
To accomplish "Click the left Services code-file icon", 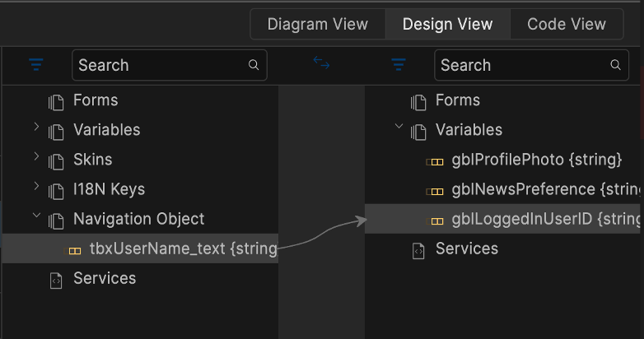I will [x=56, y=279].
